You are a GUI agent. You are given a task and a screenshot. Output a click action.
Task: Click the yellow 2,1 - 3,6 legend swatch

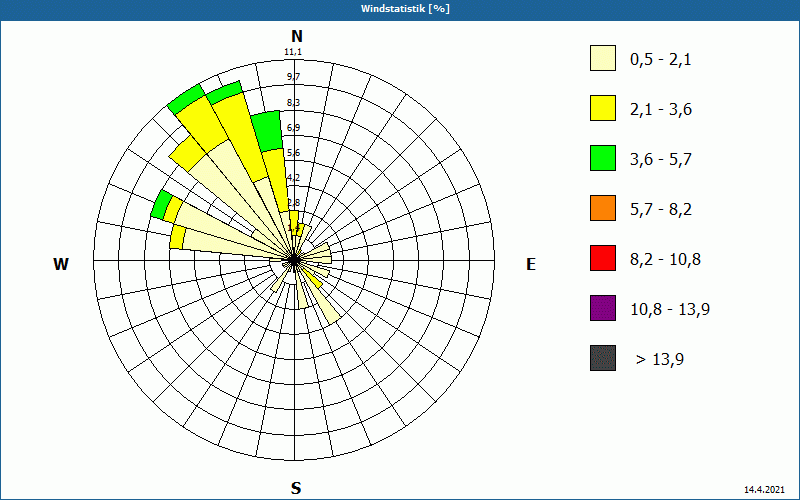603,108
